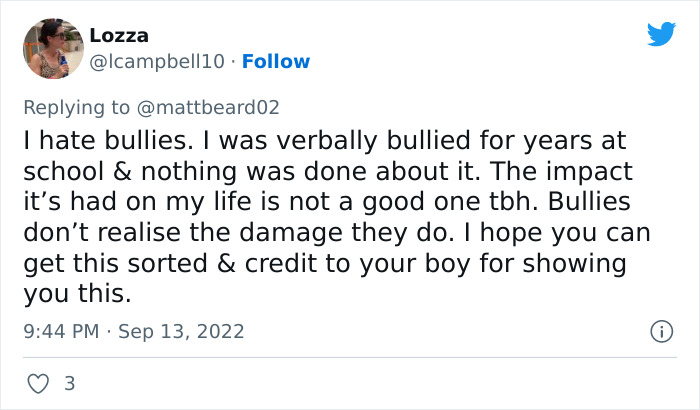
Task: Select the Sep 13, 2022 date
Action: pos(181,331)
